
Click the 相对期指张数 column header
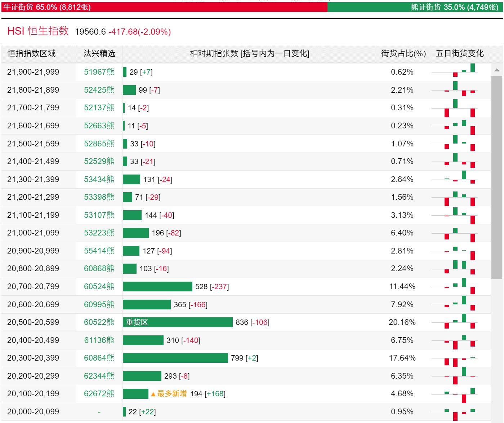coord(250,53)
